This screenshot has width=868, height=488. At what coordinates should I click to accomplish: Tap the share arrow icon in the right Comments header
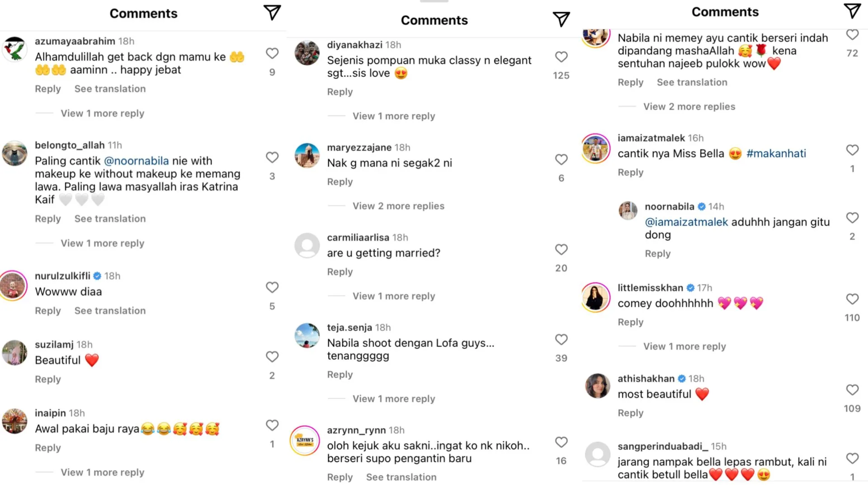pos(852,11)
